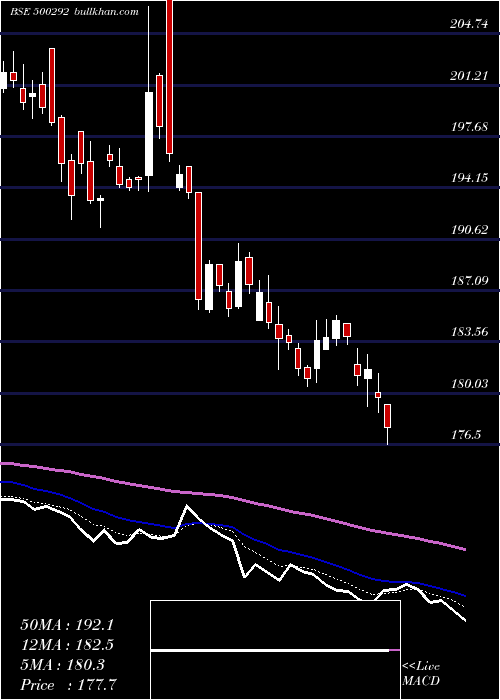Image resolution: width=500 pixels, height=700 pixels.
Task: Click the 180.03 price axis label
Action: click(469, 384)
